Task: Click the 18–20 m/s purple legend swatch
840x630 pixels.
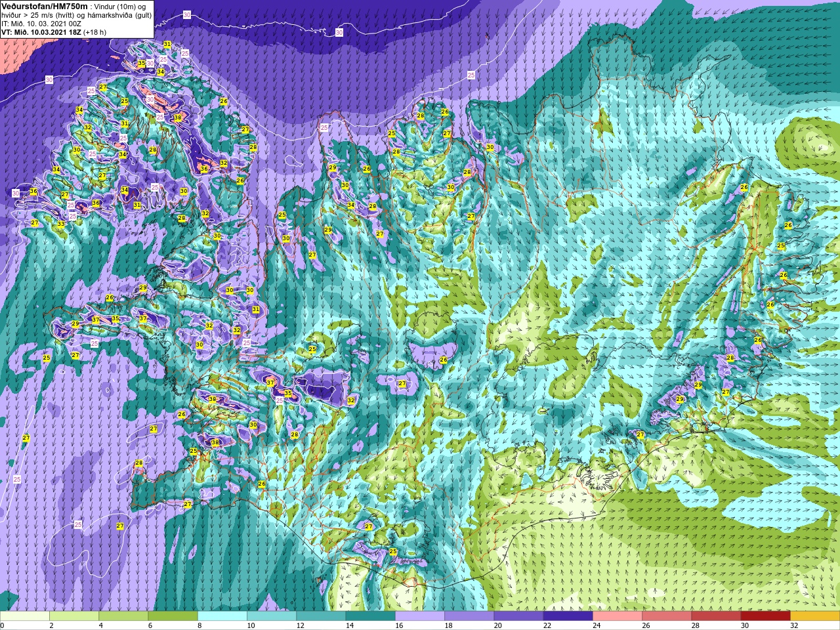Action: (x=469, y=616)
